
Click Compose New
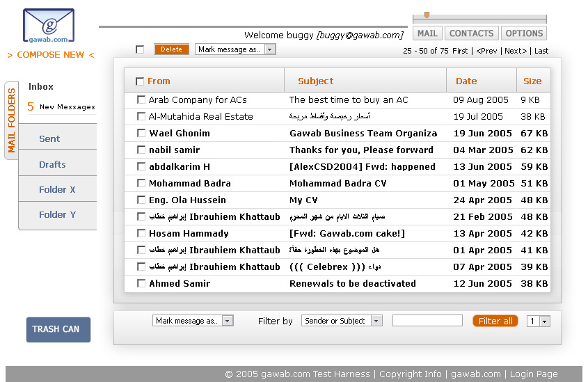coord(51,55)
